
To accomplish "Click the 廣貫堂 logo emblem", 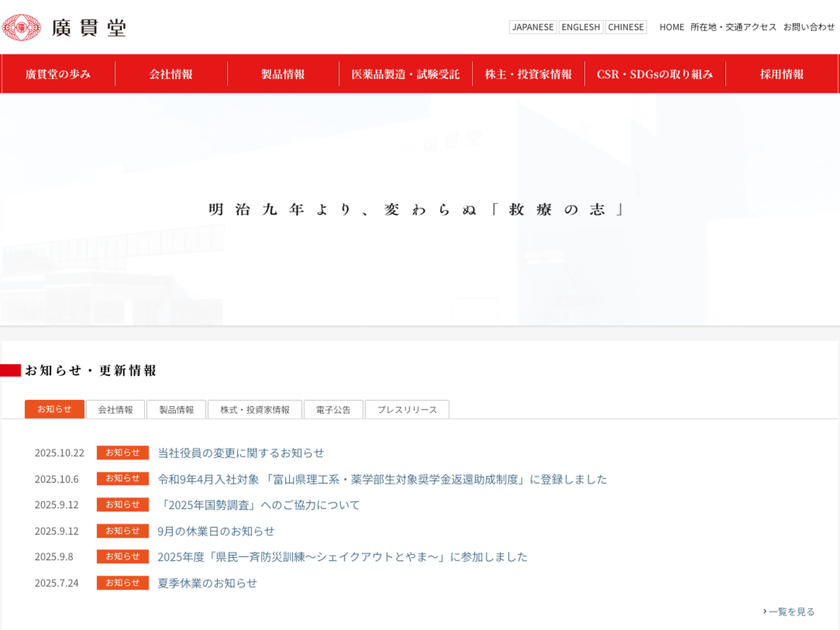I will (21, 28).
